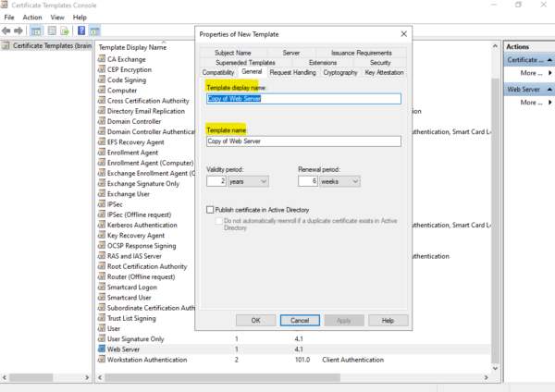Switch to the Server tab
The image size is (555, 392).
(291, 53)
